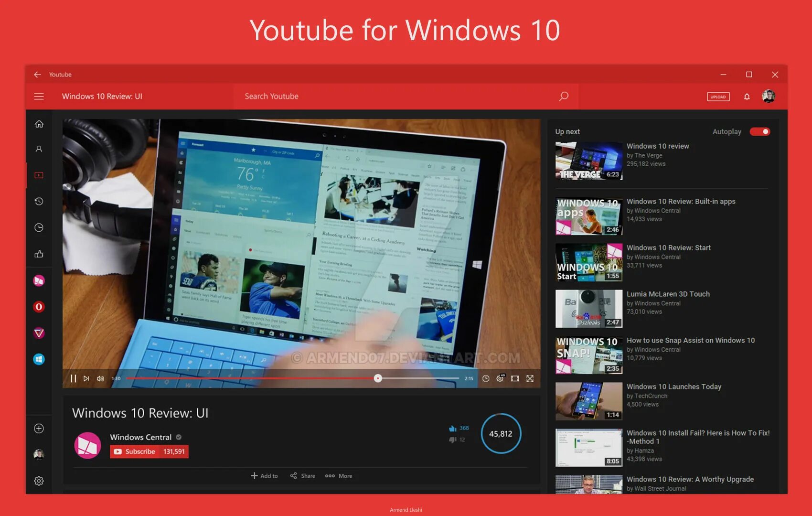The image size is (812, 516).
Task: Pause the video playback
Action: 73,378
